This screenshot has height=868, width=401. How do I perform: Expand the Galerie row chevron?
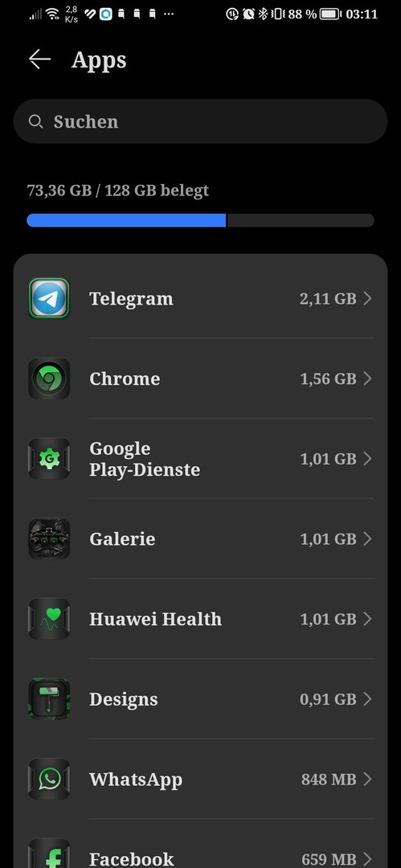click(x=367, y=538)
